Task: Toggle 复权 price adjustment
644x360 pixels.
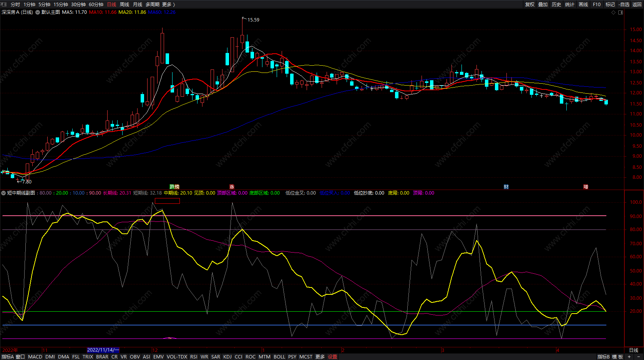Action: coord(530,4)
